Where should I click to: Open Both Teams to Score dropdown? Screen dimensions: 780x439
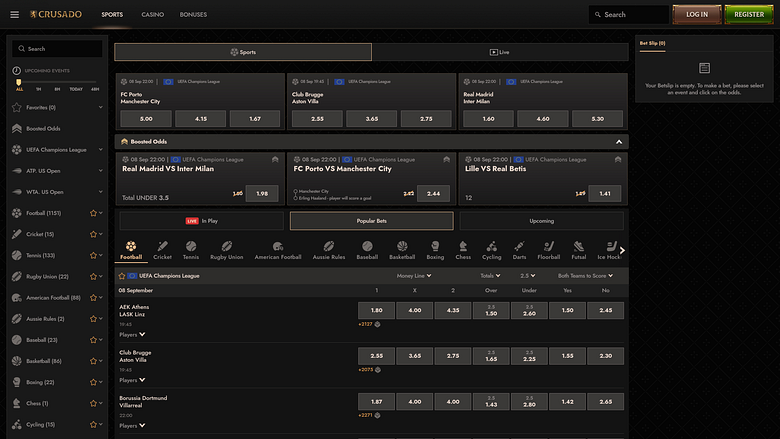(x=585, y=275)
